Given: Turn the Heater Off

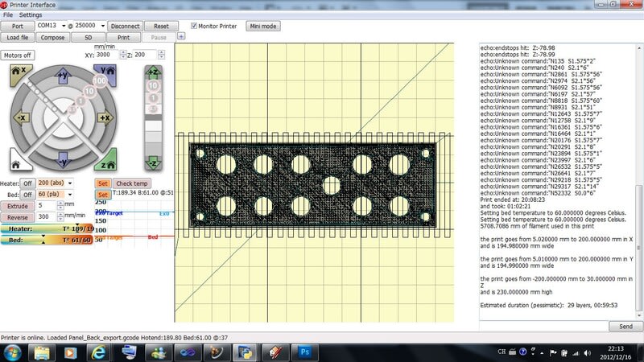Looking at the screenshot, I should point(27,183).
